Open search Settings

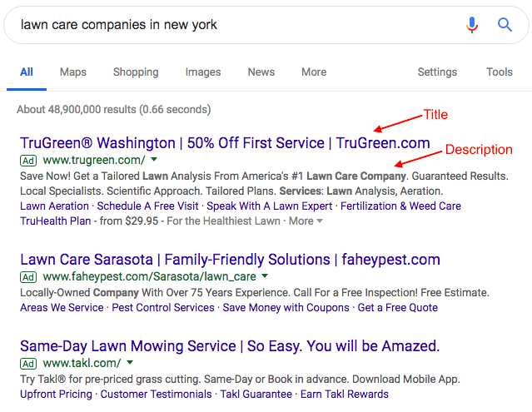pos(437,72)
